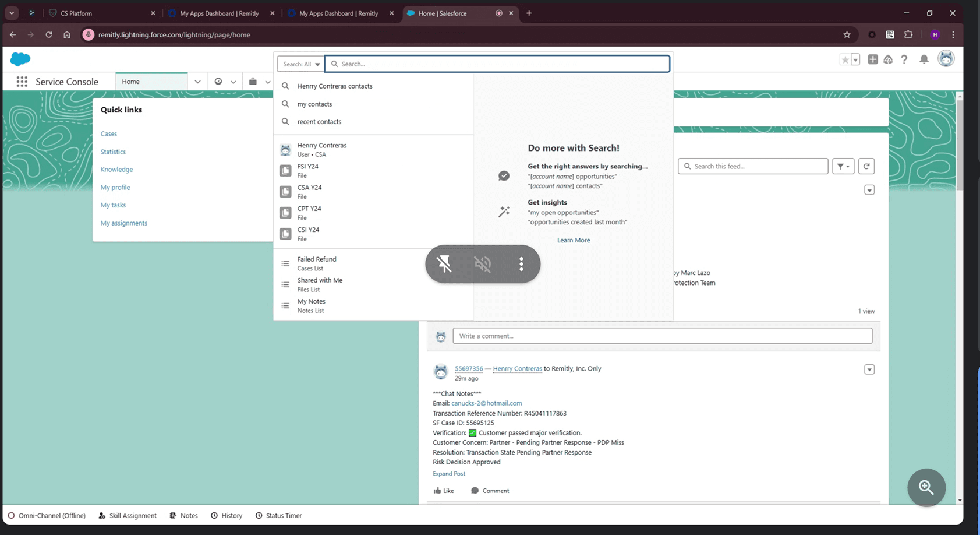Open the feed filter funnel menu
Image resolution: width=980 pixels, height=535 pixels.
coord(843,166)
